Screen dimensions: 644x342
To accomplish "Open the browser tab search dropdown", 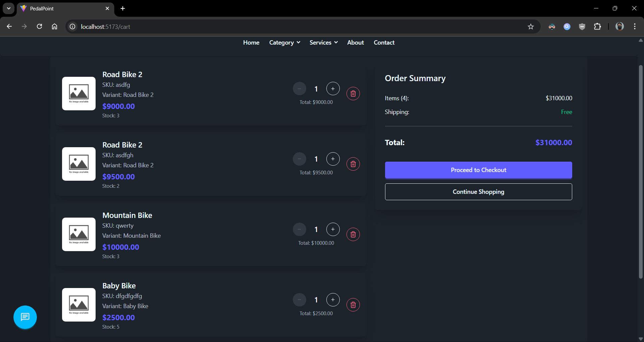I will pyautogui.click(x=9, y=8).
